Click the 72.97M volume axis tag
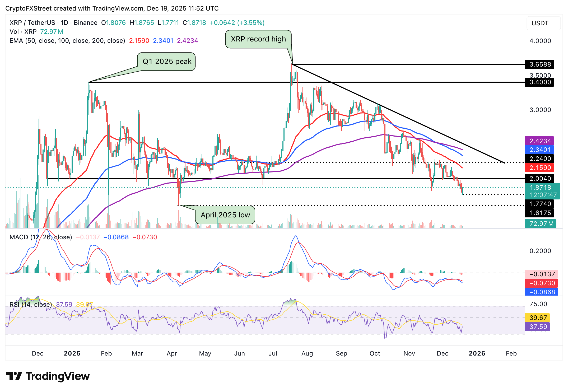Image resolution: width=568 pixels, height=392 pixels. pos(541,224)
